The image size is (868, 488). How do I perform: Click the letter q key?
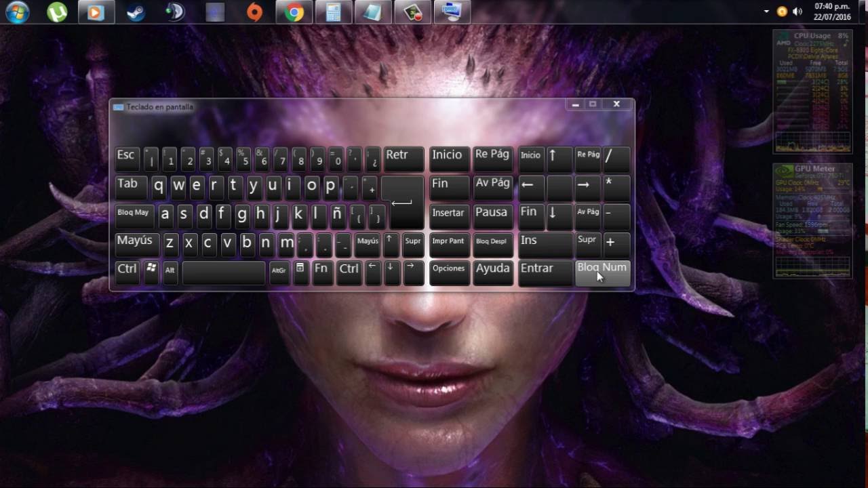[159, 188]
